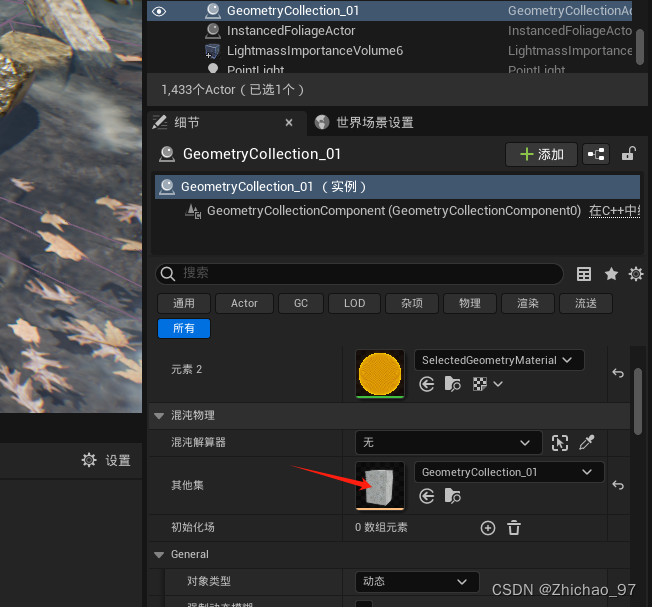Select the 流送 filter category
This screenshot has width=652, height=607.
[x=585, y=304]
